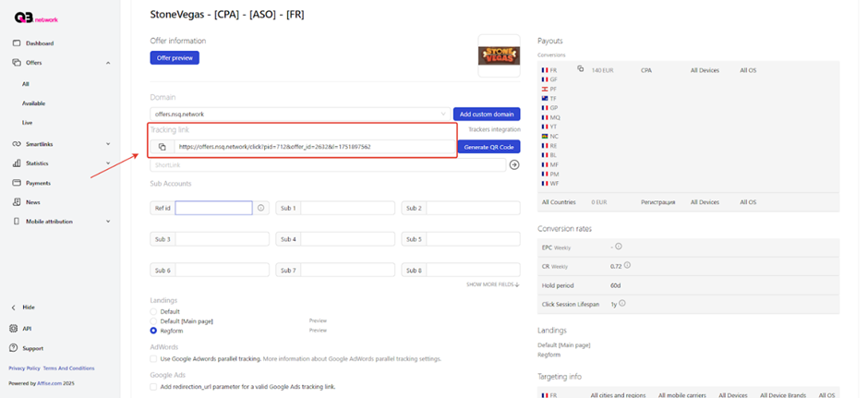The image size is (868, 398).
Task: Open Preview for Default [Main page] landing
Action: 318,320
